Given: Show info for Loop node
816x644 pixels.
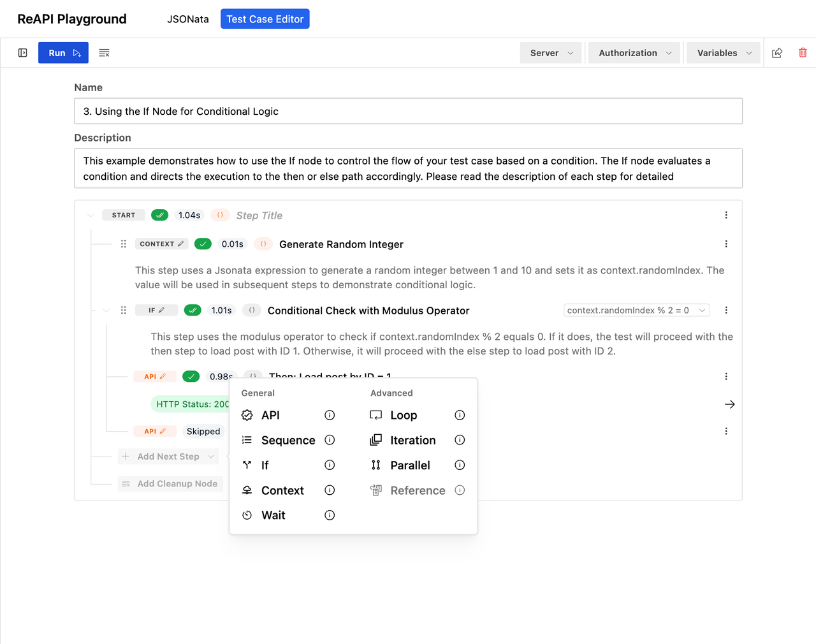Looking at the screenshot, I should 460,415.
